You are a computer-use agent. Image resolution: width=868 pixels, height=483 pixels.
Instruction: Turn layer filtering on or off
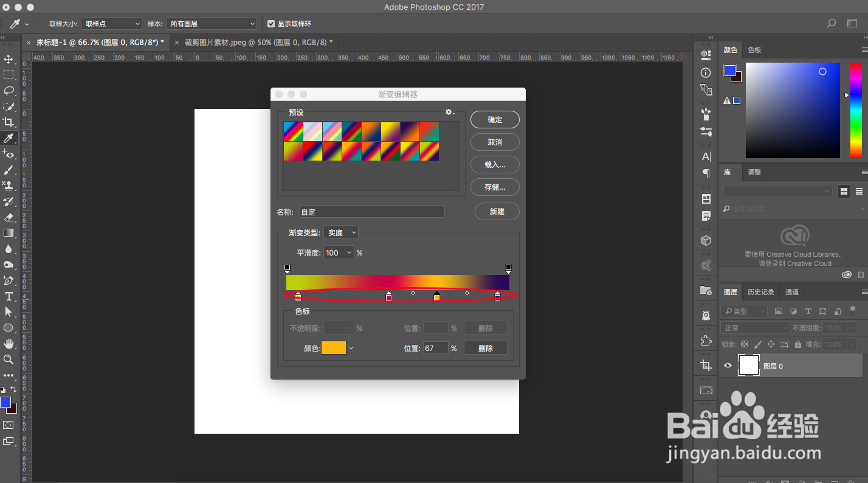pos(852,310)
